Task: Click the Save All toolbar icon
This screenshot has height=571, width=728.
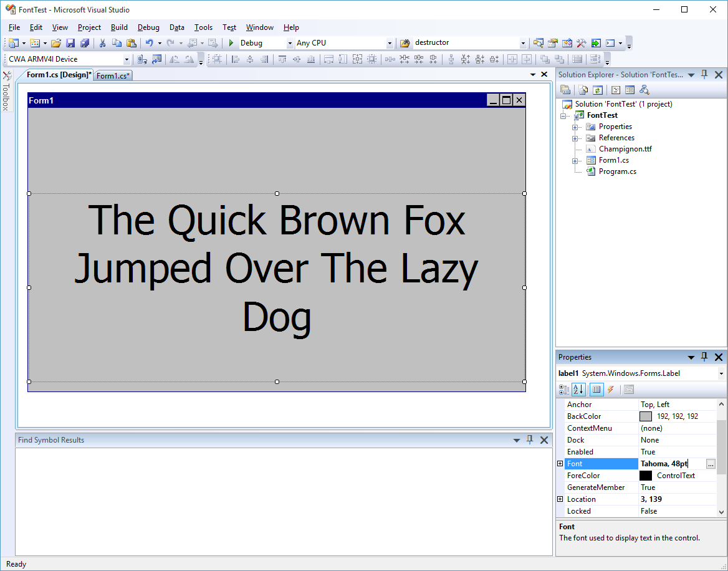Action: [x=85, y=43]
